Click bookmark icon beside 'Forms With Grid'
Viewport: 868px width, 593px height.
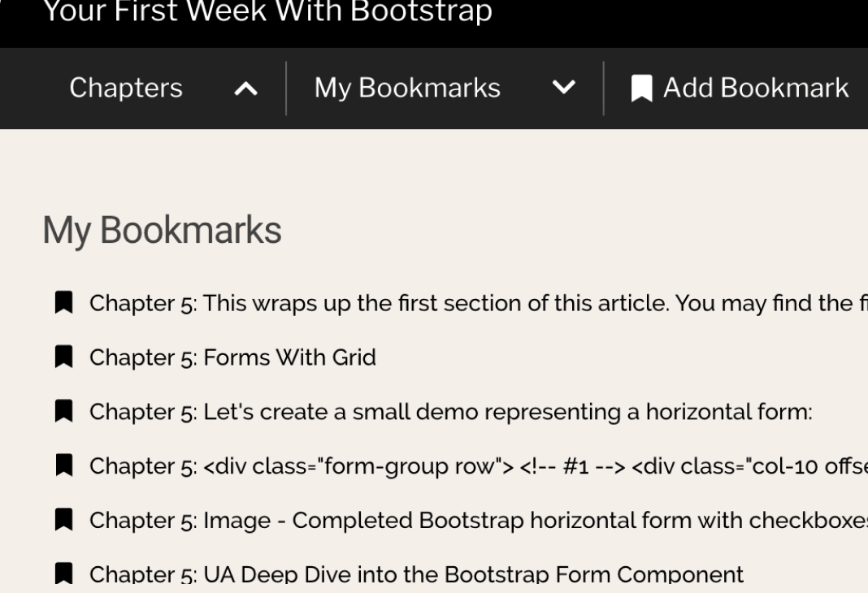63,357
